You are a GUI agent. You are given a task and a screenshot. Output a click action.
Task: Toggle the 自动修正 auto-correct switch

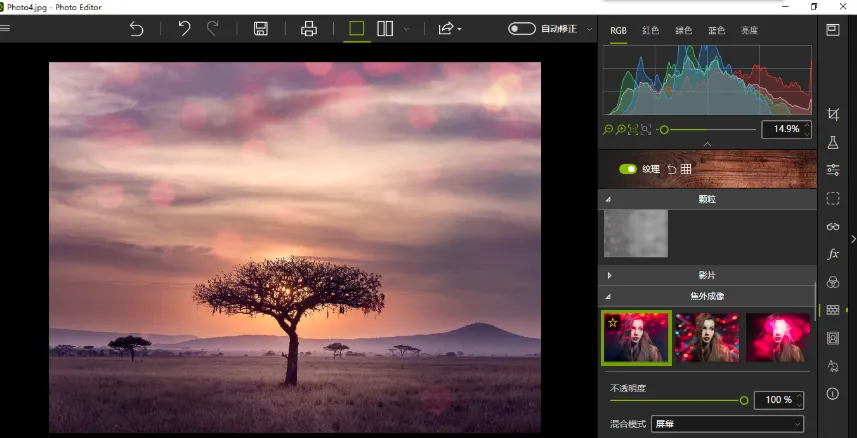(x=521, y=28)
